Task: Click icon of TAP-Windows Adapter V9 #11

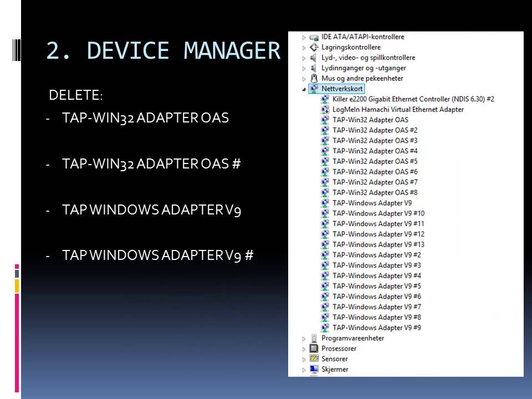Action: [x=325, y=223]
